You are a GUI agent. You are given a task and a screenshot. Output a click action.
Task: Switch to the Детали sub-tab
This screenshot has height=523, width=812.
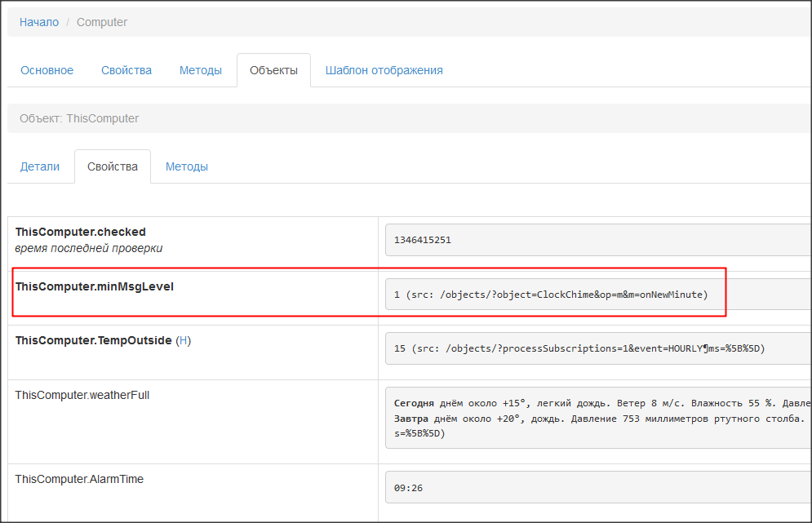tap(40, 166)
